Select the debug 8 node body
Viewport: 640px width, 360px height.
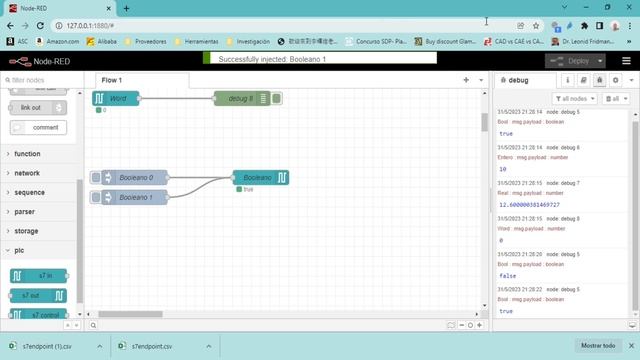pos(242,98)
